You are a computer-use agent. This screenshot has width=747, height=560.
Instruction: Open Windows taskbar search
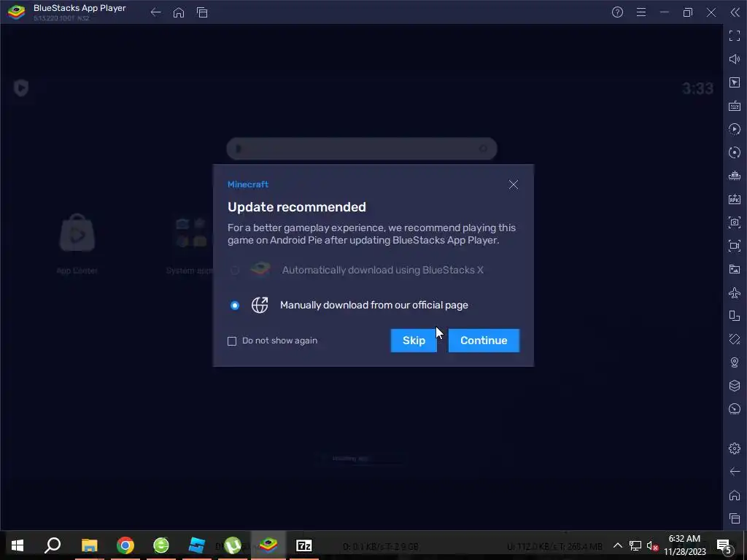coord(53,545)
